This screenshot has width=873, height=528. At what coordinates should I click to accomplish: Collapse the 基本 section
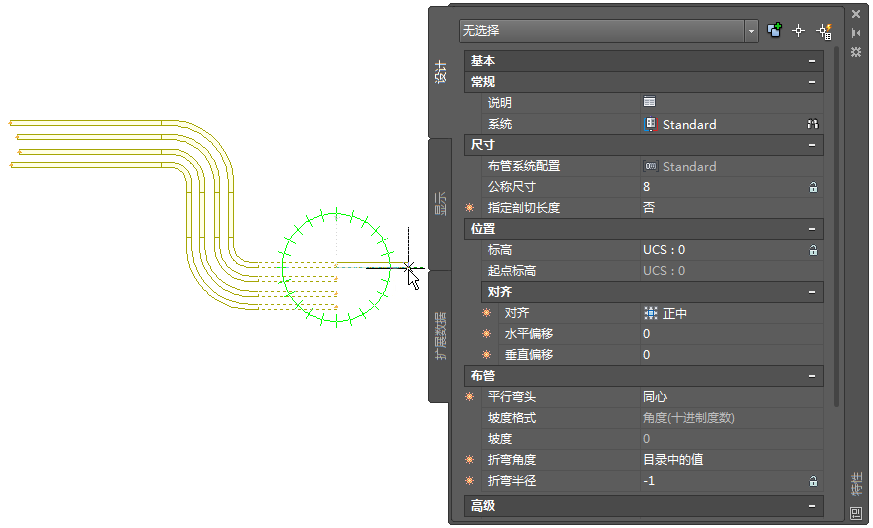tap(812, 61)
